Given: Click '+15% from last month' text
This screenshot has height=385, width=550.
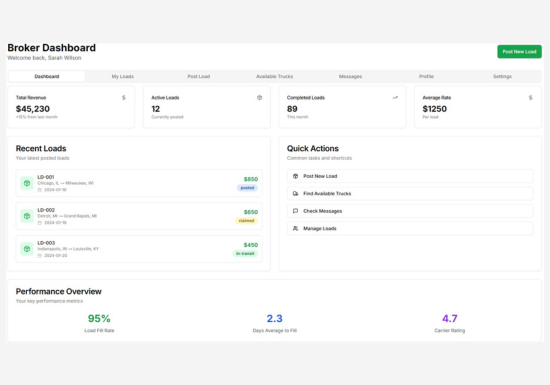Looking at the screenshot, I should click(x=36, y=117).
